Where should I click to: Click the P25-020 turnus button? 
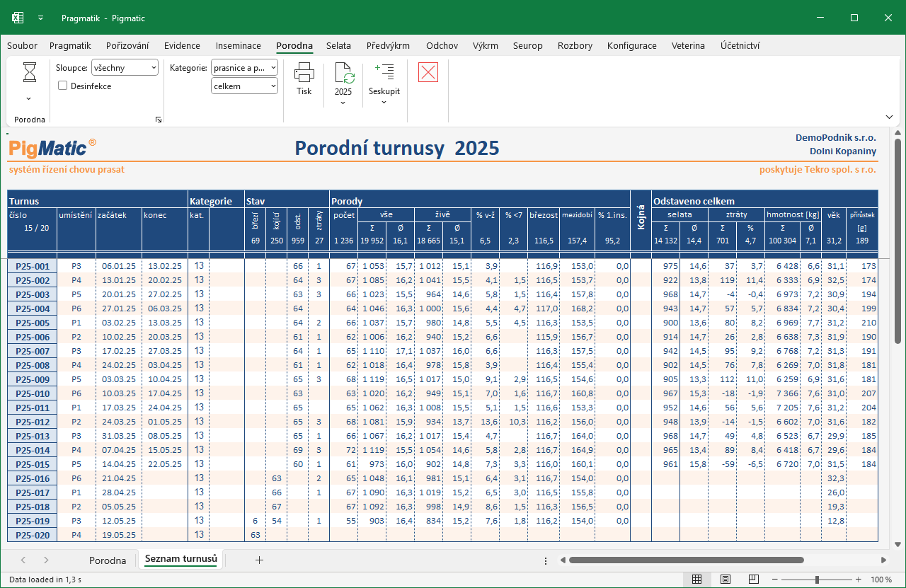pos(33,535)
